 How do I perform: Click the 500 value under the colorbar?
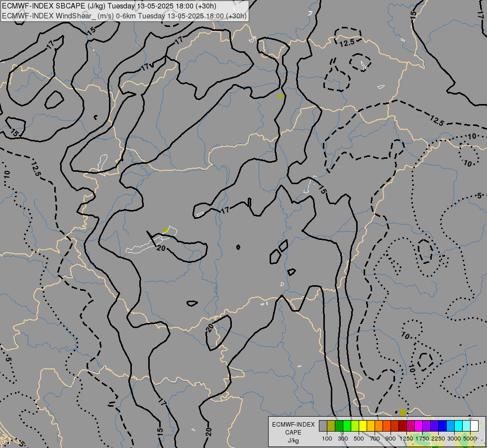[359, 439]
